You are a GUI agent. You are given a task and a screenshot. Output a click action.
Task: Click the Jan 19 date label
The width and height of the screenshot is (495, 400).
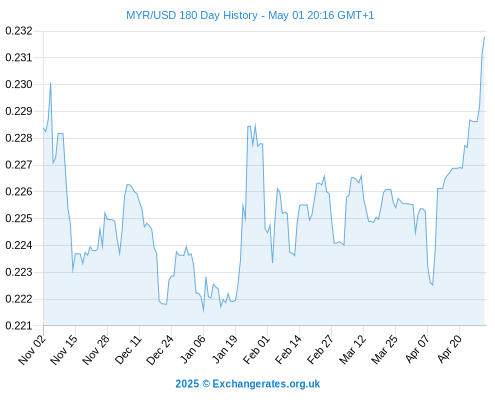pyautogui.click(x=225, y=350)
